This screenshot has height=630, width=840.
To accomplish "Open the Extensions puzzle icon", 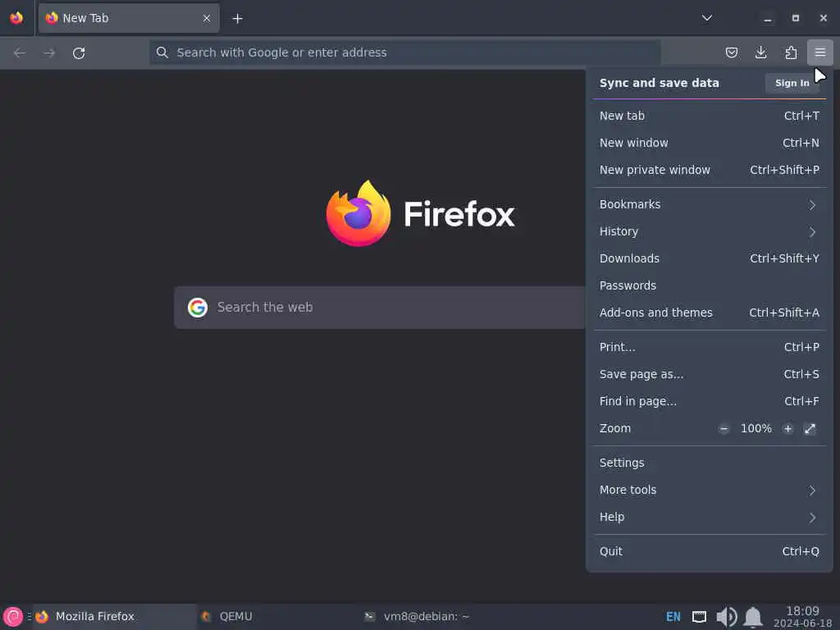I will (791, 52).
